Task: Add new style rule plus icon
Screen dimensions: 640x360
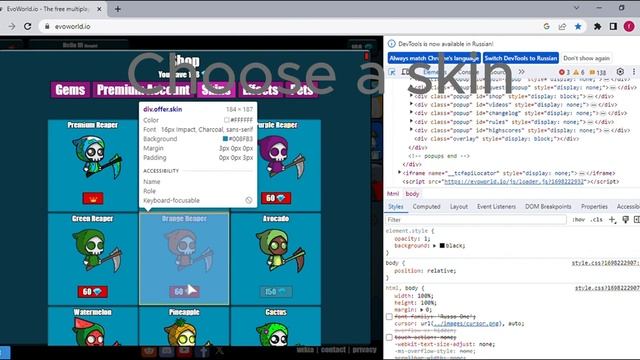Action: tap(612, 220)
